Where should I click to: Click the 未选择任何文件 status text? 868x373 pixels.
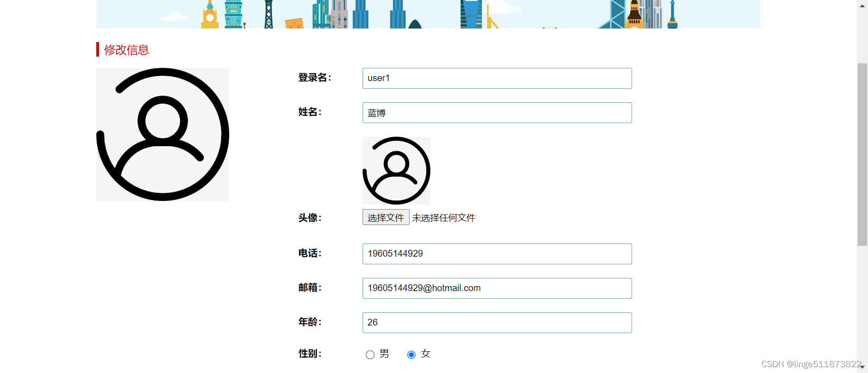[443, 218]
